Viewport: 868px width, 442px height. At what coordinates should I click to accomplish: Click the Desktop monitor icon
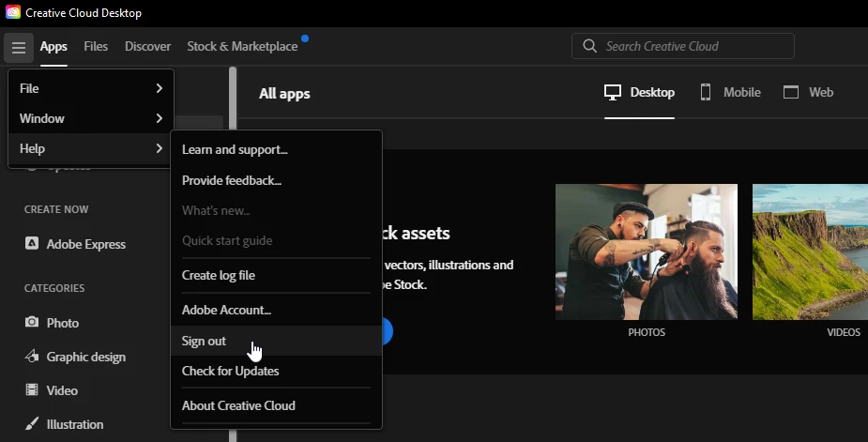[x=612, y=93]
